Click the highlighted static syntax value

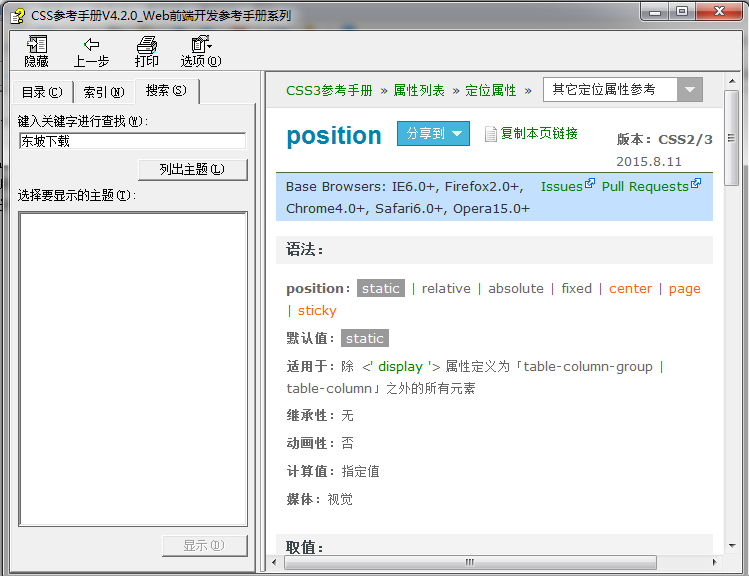[381, 288]
